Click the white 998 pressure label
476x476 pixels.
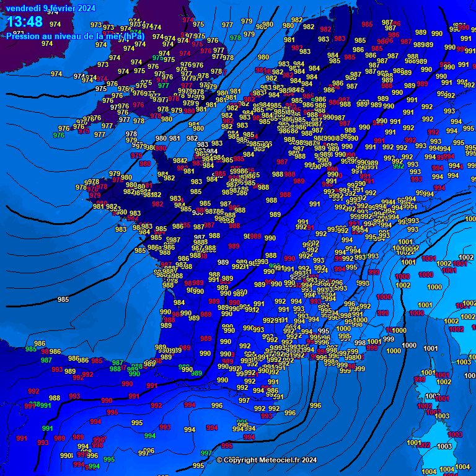(360, 343)
